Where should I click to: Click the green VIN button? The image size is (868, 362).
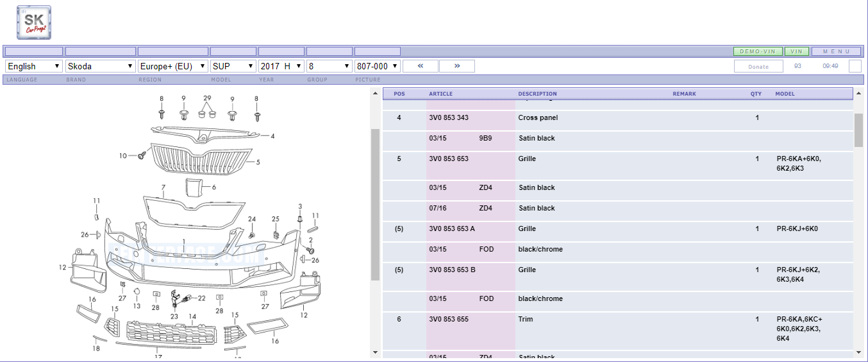[796, 51]
